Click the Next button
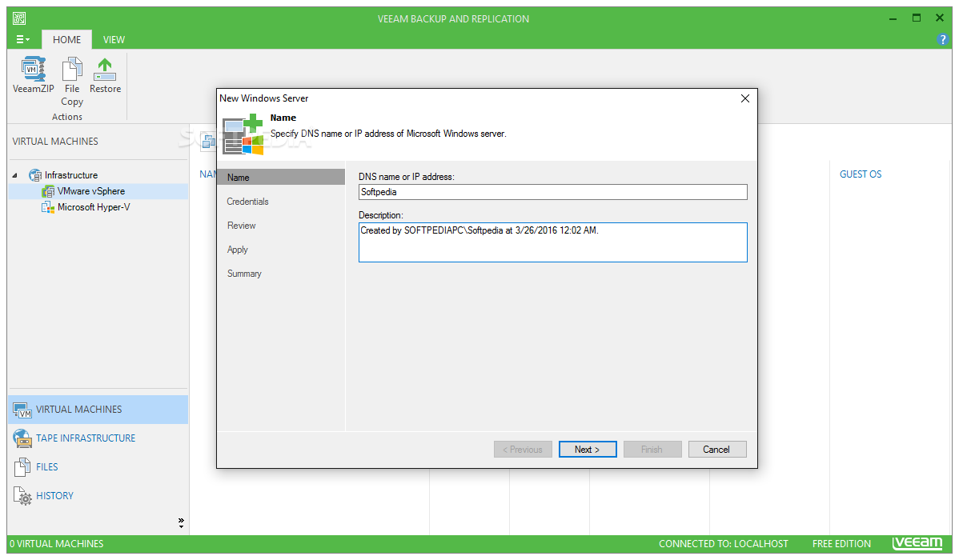This screenshot has width=959, height=560. (x=587, y=450)
